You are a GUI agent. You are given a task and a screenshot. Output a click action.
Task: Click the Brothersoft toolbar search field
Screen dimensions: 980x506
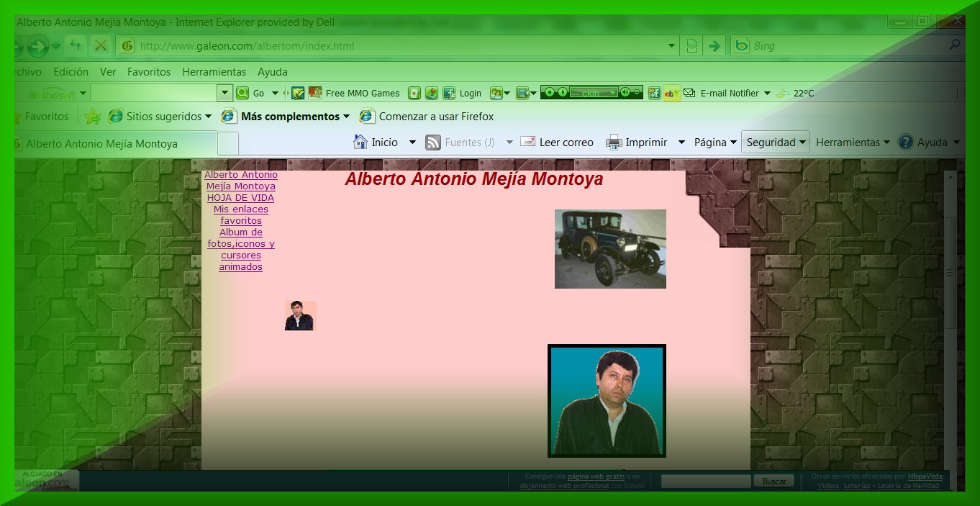[x=153, y=93]
